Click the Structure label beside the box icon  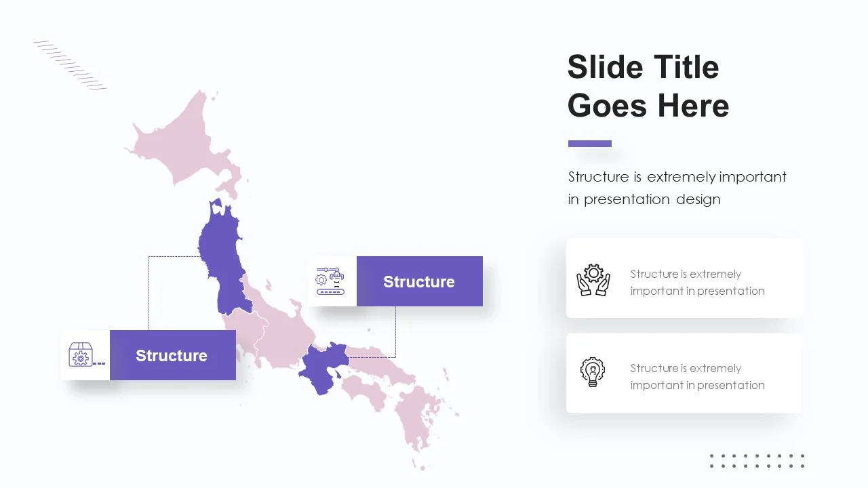(172, 355)
